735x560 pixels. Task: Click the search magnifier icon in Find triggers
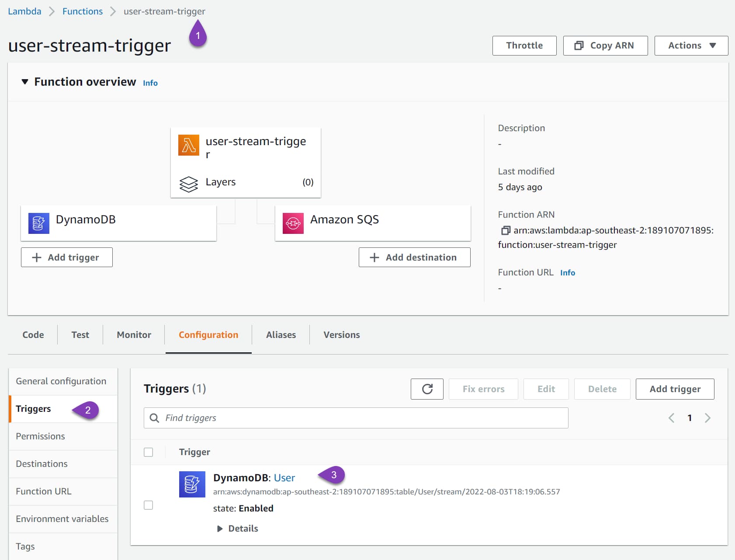click(154, 418)
